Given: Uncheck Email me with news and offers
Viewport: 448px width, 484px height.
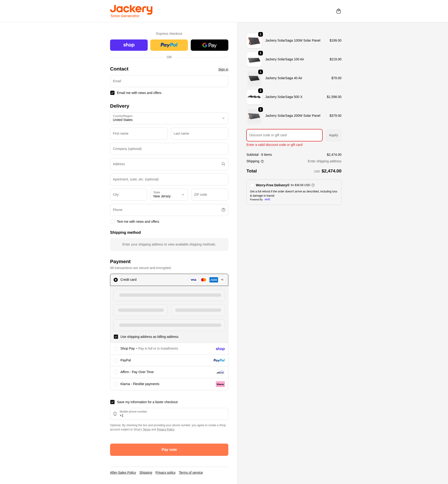Looking at the screenshot, I should click(x=112, y=93).
